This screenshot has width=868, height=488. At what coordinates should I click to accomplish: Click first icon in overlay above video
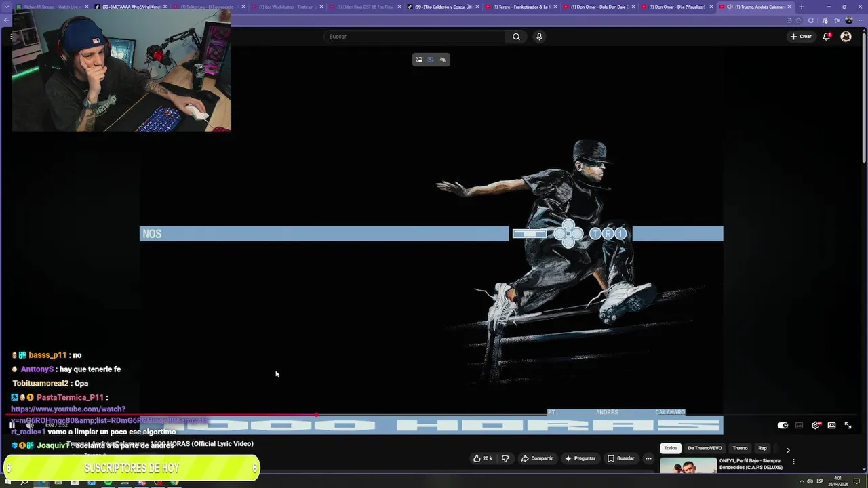419,60
